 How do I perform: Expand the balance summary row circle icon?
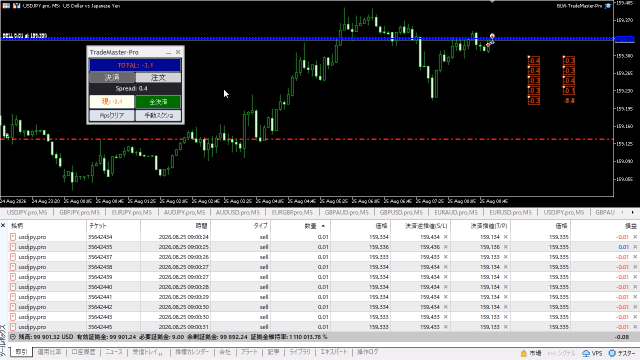tap(13, 337)
